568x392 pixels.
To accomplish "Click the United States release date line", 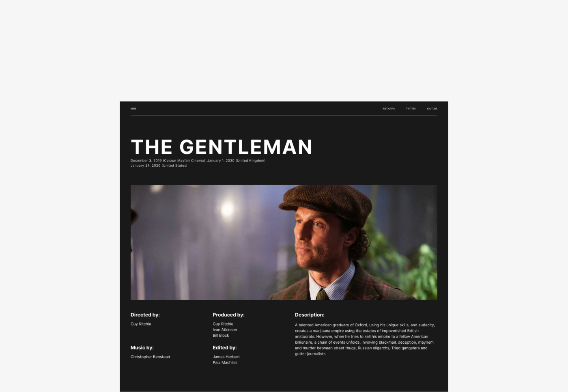I will (x=159, y=166).
